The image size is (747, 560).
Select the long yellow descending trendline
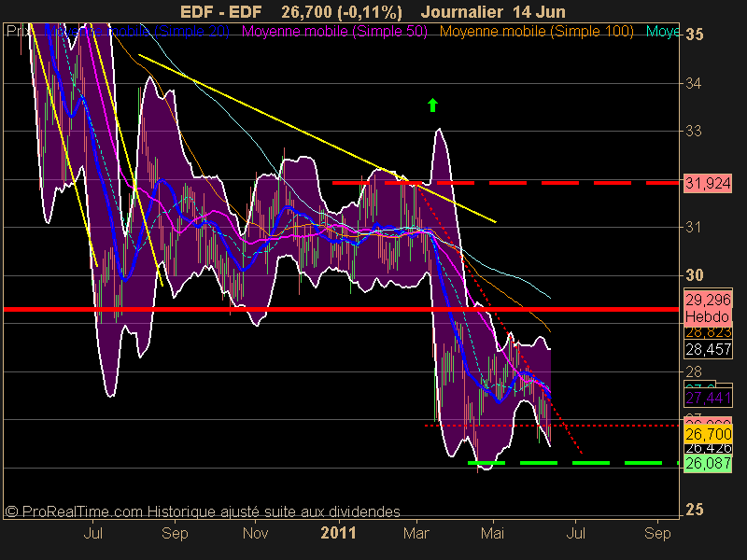317,138
